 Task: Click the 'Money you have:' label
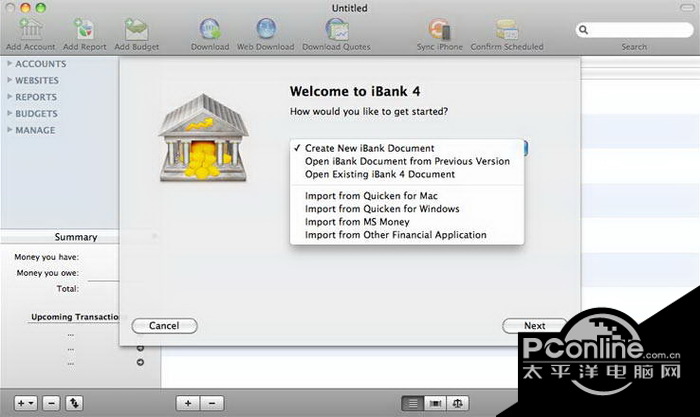click(46, 257)
